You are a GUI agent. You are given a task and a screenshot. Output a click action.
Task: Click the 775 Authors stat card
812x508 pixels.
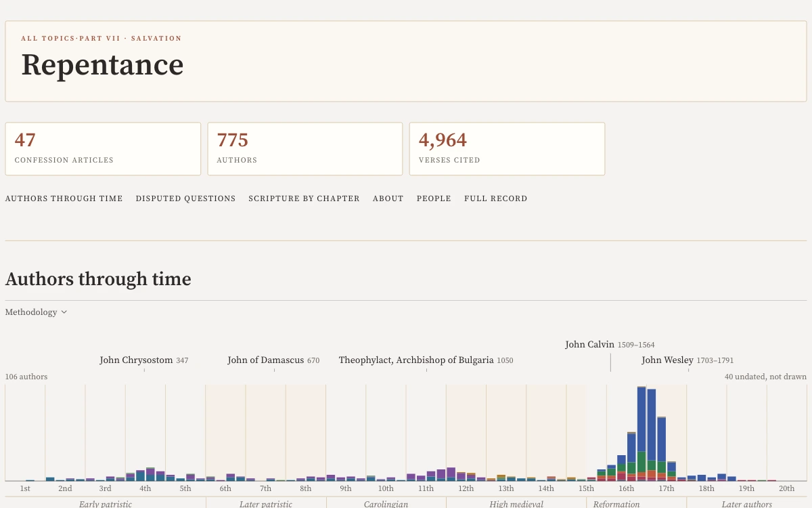305,149
